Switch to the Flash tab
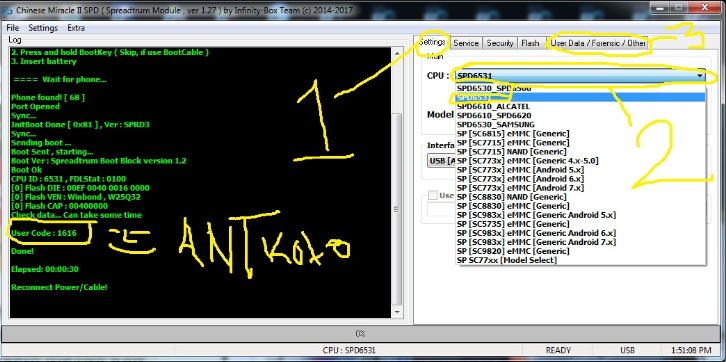 point(530,43)
